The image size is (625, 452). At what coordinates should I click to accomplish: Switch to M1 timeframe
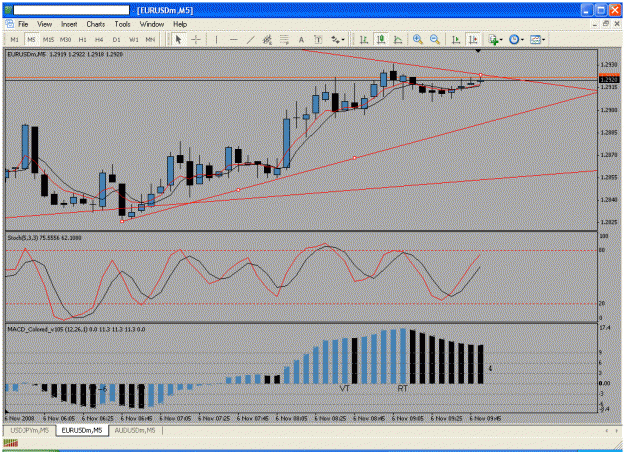point(14,39)
